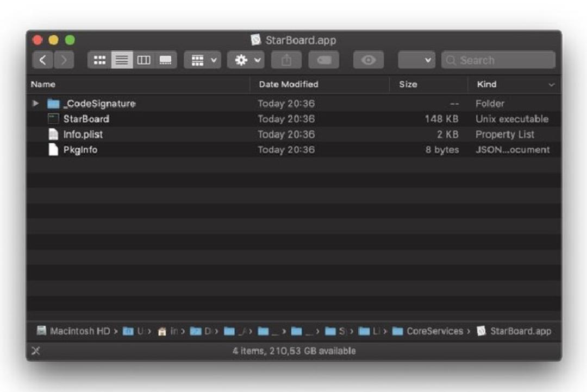
Task: Click the 148 KB size cell
Action: [441, 119]
